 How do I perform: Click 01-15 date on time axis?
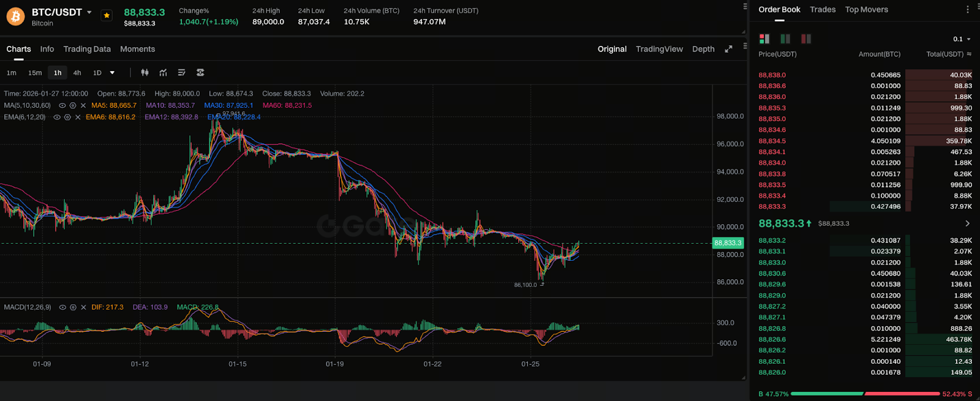238,364
